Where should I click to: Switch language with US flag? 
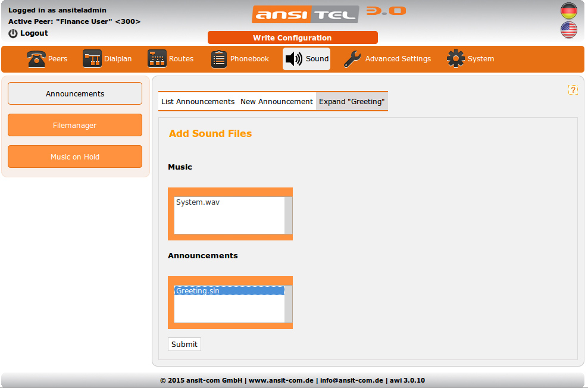point(569,30)
